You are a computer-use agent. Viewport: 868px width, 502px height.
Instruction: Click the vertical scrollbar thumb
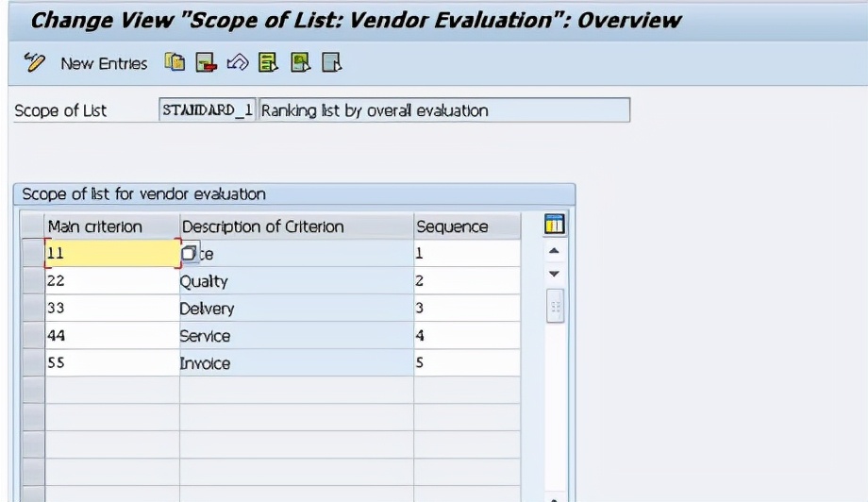tap(555, 306)
